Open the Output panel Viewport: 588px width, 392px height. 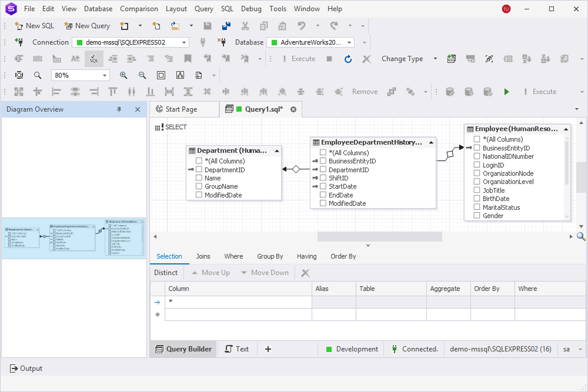point(26,368)
